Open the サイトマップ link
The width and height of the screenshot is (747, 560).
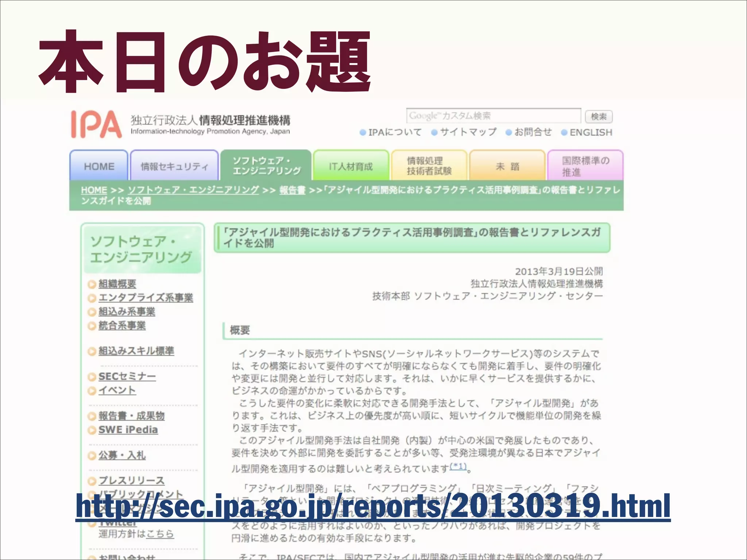point(468,132)
